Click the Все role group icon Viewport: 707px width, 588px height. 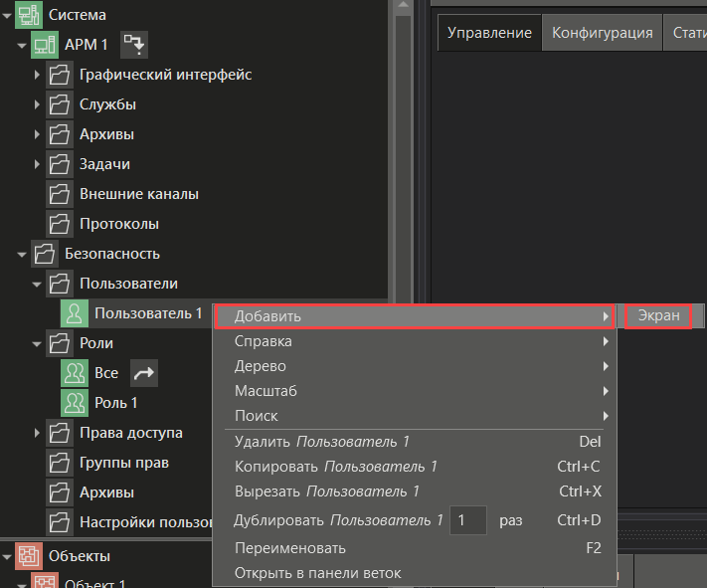click(x=74, y=373)
